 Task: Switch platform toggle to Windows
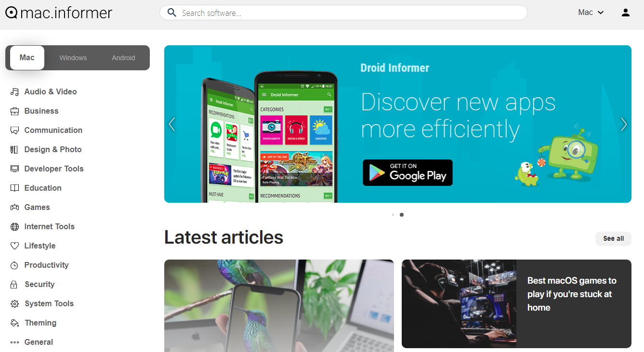pos(73,58)
